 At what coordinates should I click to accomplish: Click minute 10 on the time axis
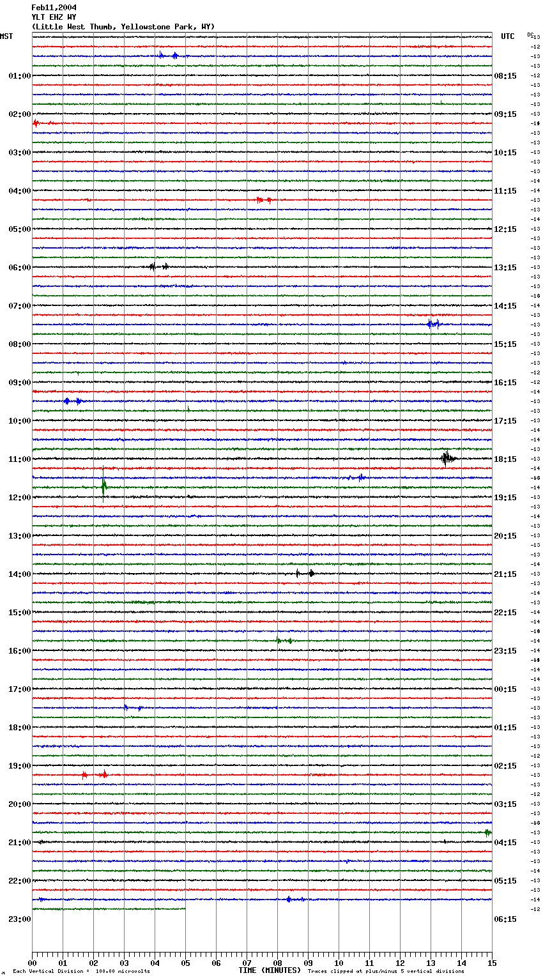click(339, 963)
